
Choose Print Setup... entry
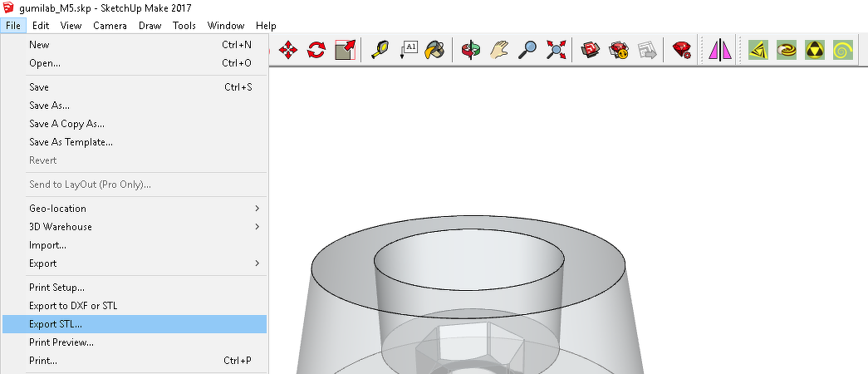click(135, 288)
